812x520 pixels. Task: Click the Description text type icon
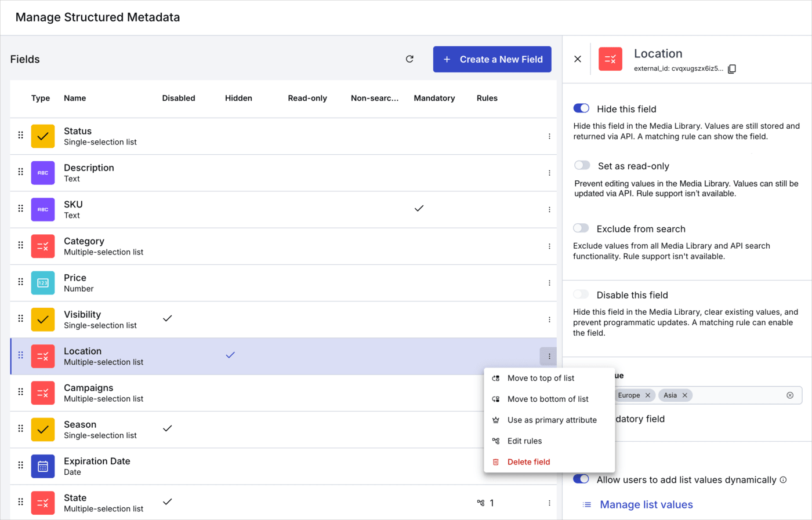click(x=43, y=173)
